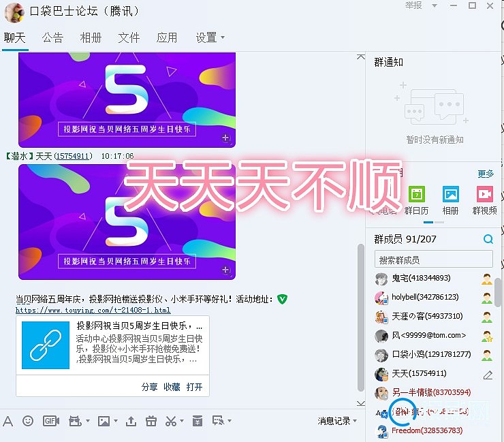The height and width of the screenshot is (442, 504).
Task: Select member Freedom(328536783)
Action: [434, 431]
